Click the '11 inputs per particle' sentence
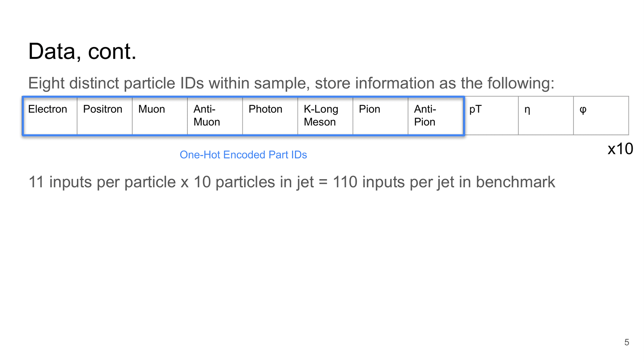This screenshot has height=362, width=644. [x=292, y=182]
